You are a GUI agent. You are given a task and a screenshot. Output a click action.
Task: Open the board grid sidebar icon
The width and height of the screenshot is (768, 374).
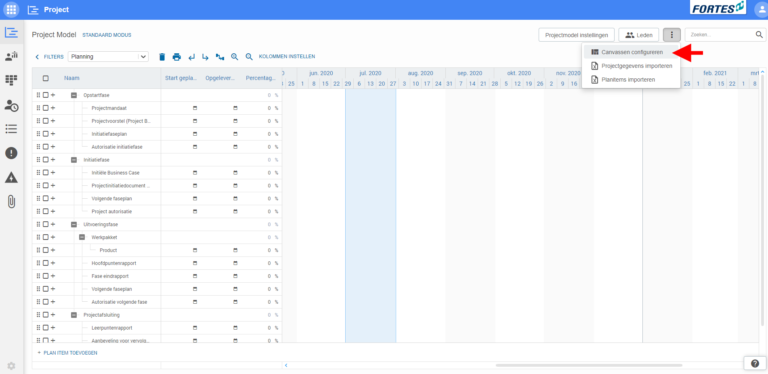[11, 80]
